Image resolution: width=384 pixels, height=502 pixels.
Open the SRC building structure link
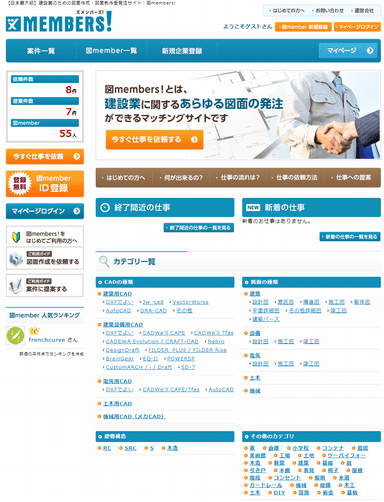130,449
